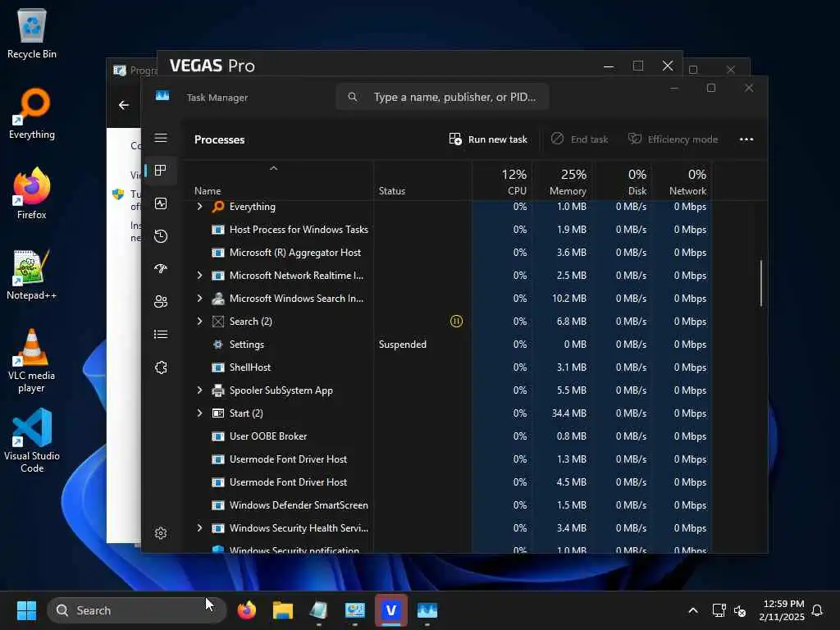840x630 pixels.
Task: Click End task button
Action: [579, 139]
